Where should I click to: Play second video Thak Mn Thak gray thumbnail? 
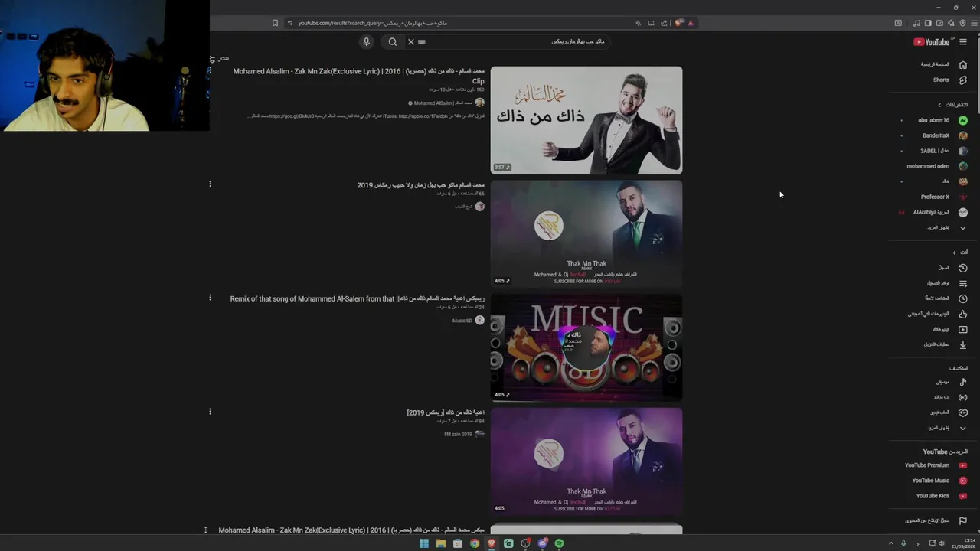tap(586, 233)
